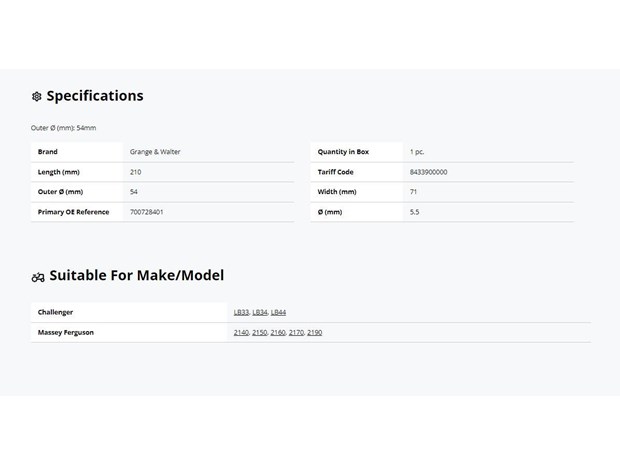Click the Tariff Code value 8433900000
620x465 pixels.
[x=429, y=172]
